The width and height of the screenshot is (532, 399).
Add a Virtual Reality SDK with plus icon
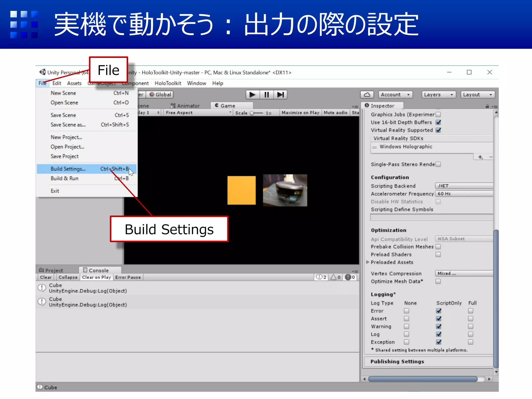(480, 157)
